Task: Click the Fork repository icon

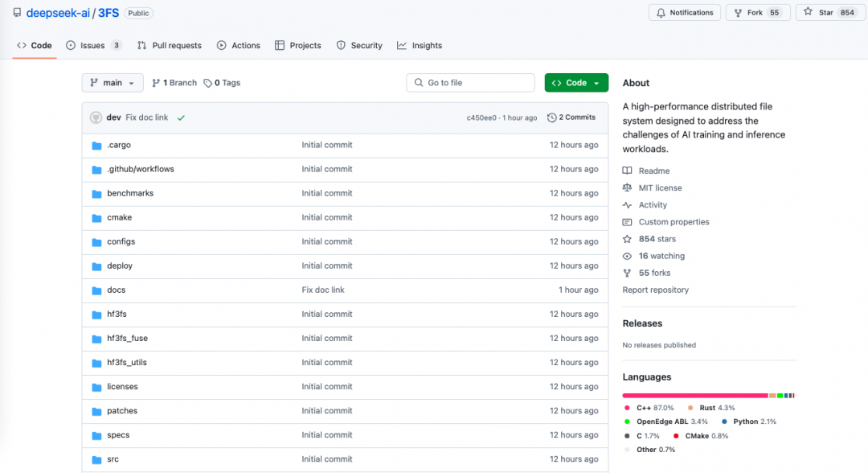Action: (737, 13)
